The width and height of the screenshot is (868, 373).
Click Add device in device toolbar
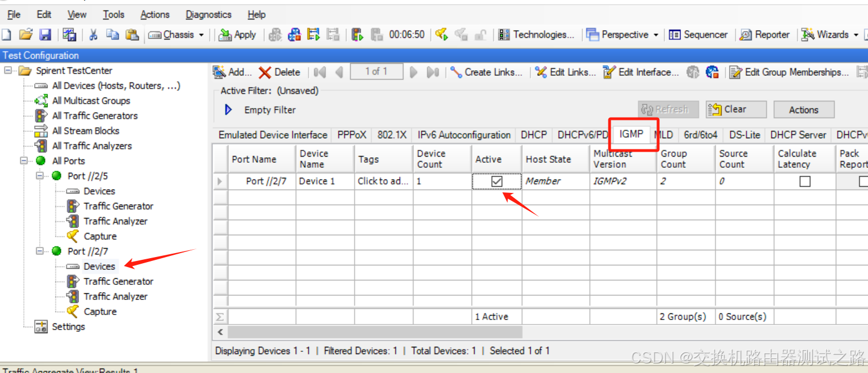[x=233, y=72]
